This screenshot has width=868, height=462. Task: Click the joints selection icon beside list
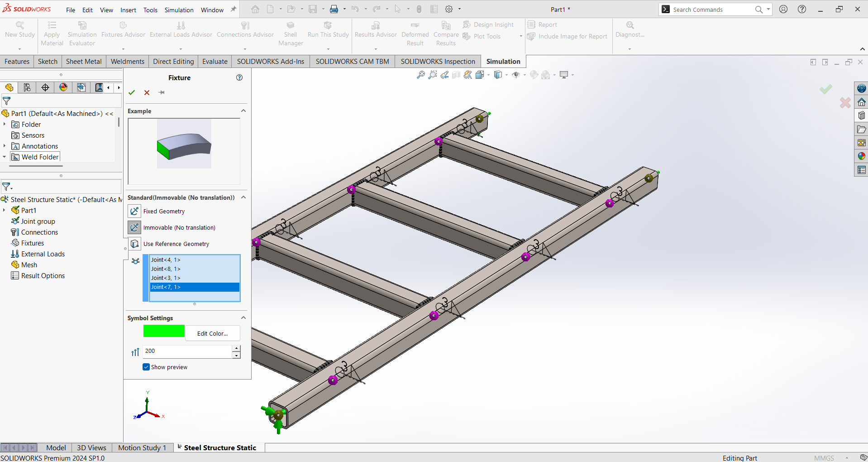(135, 261)
